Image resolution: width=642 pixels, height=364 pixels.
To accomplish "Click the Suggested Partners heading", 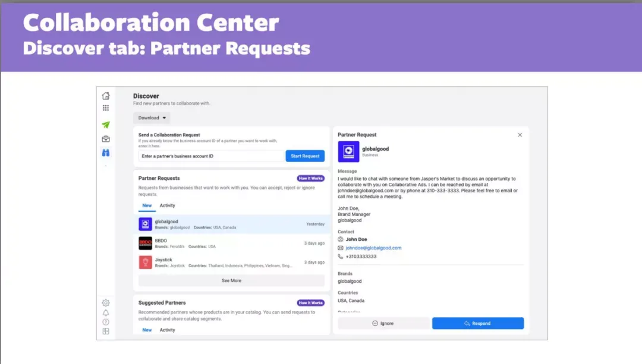I will [162, 303].
